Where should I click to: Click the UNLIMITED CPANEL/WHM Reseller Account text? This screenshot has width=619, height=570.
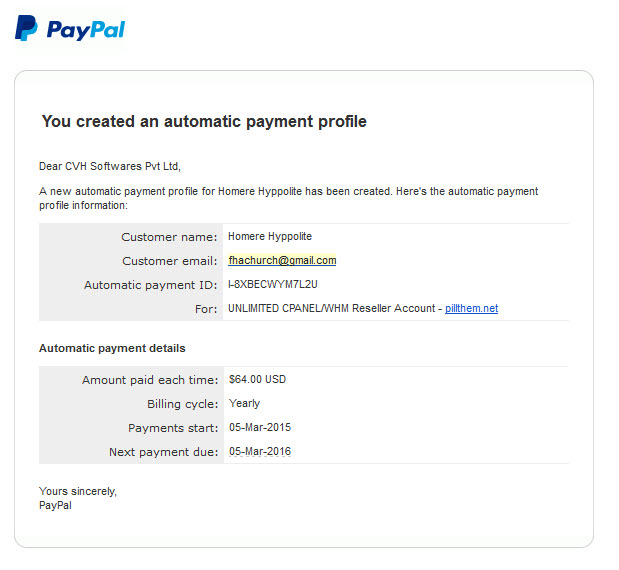point(332,308)
